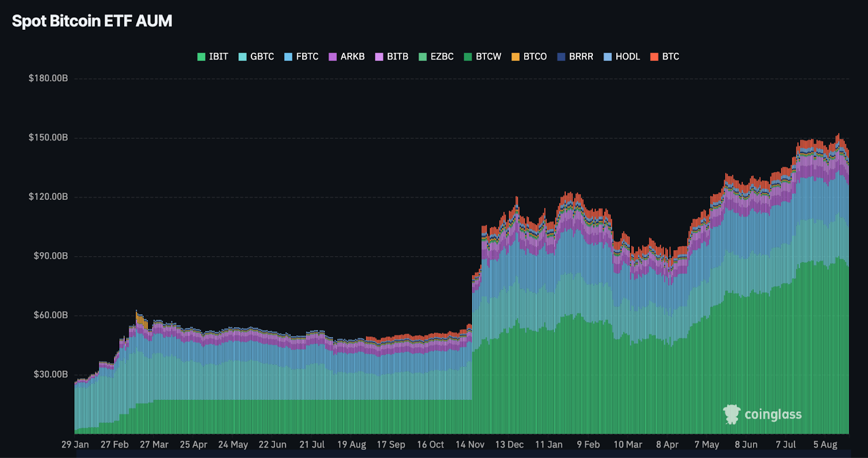This screenshot has width=868, height=458.
Task: Click the 19 Aug date label
Action: pos(352,444)
